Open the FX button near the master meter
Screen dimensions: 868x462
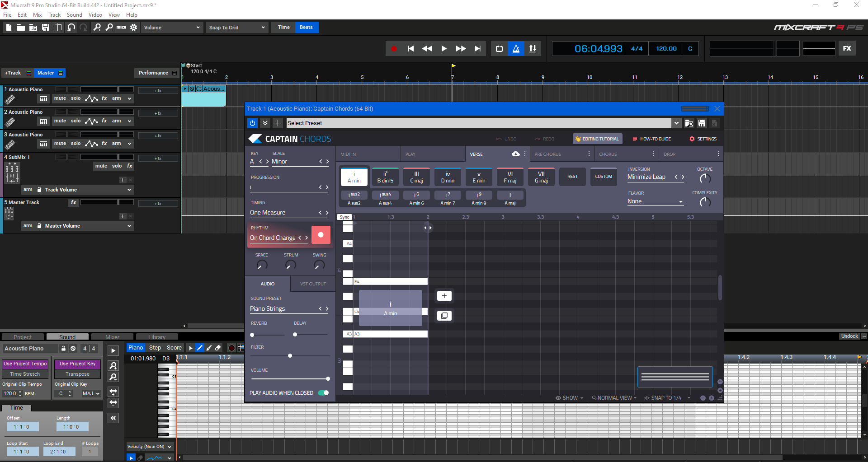coord(847,48)
